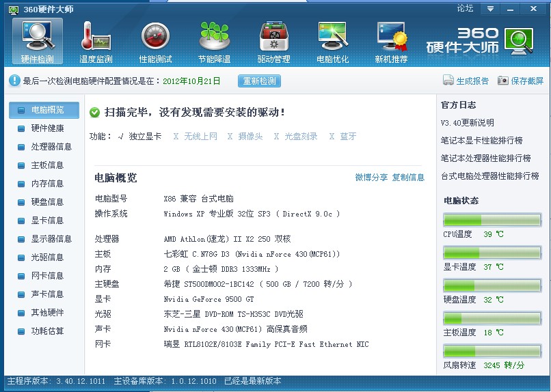Click the 主程序版本 3.40.12.1011 status text
Screen dimensions: 551x392
click(x=56, y=381)
